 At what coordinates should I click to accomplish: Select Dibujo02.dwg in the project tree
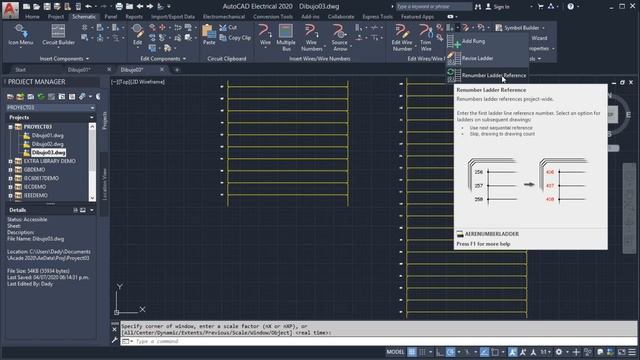coord(48,144)
